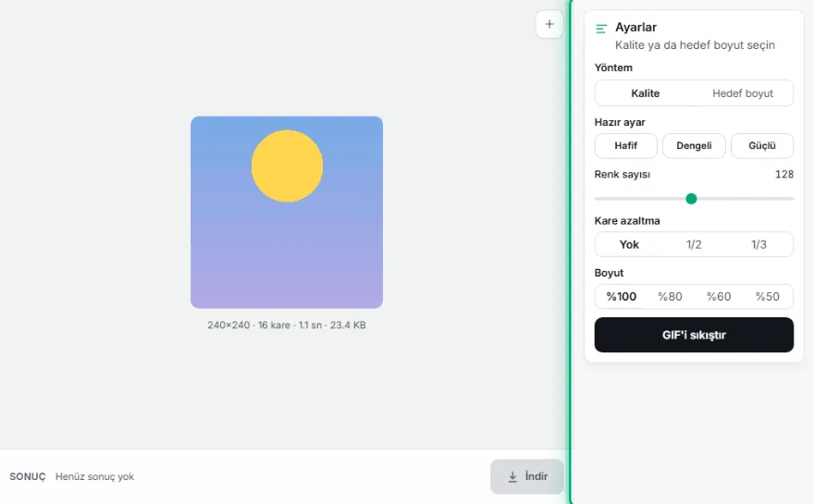Click the Kalite ya da hedef boyut seçin subtitle
814x504 pixels.
click(x=695, y=45)
